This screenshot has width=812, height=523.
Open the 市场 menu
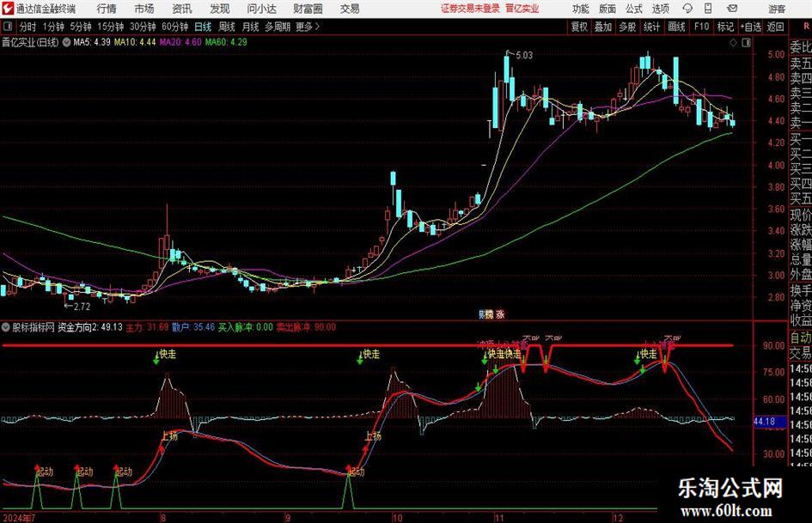144,9
